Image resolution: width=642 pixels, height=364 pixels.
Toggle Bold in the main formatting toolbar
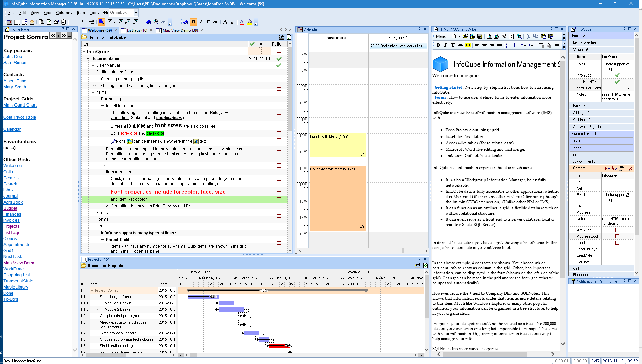[x=194, y=22]
